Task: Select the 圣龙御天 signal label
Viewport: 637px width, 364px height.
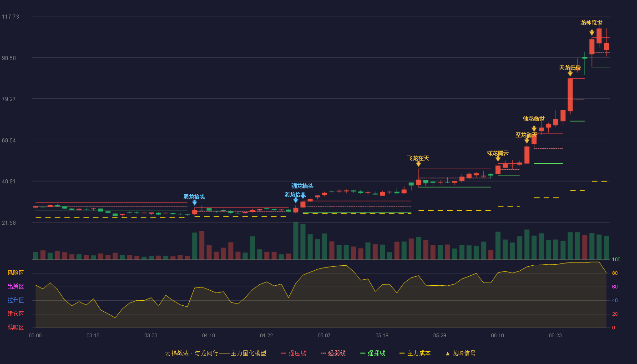Action: (x=526, y=135)
